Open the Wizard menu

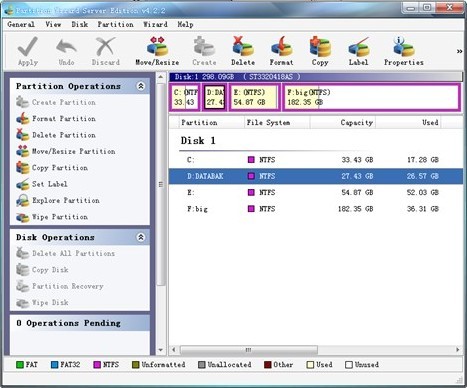[x=155, y=24]
